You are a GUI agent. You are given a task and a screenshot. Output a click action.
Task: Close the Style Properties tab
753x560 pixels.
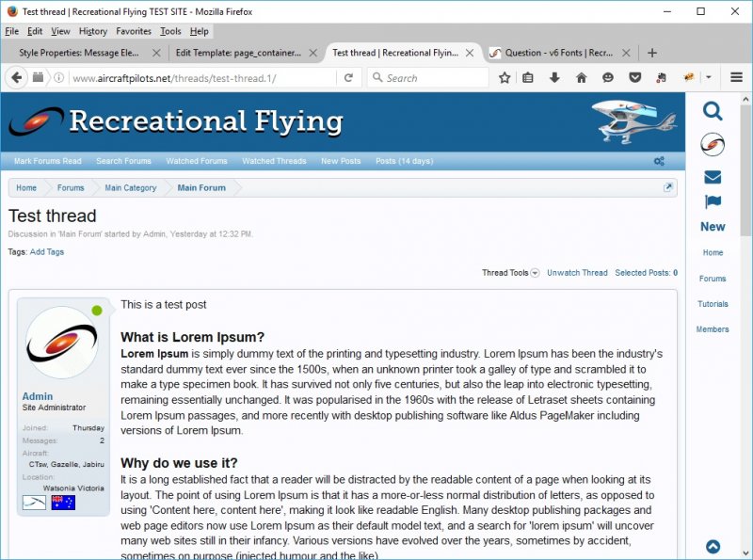(156, 53)
